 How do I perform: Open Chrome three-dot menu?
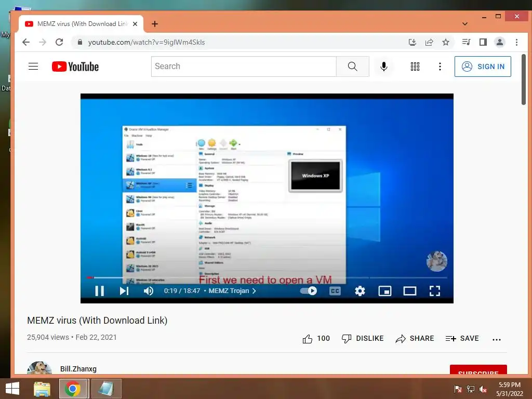517,42
